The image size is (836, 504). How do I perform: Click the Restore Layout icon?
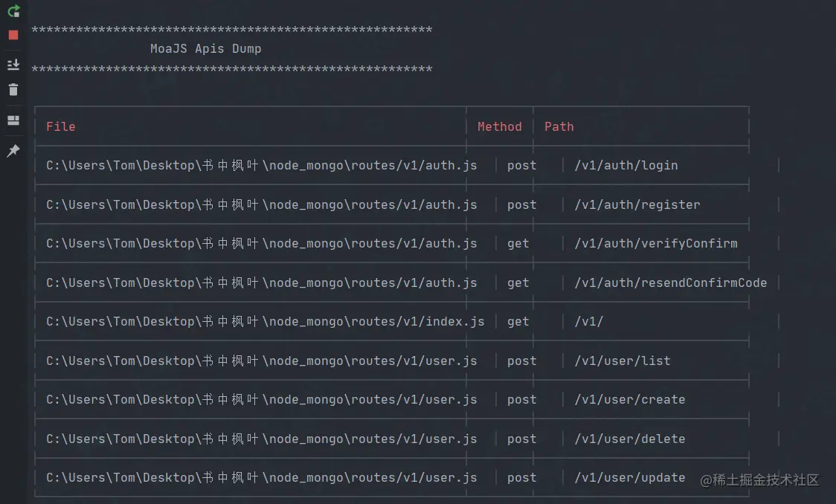(13, 120)
